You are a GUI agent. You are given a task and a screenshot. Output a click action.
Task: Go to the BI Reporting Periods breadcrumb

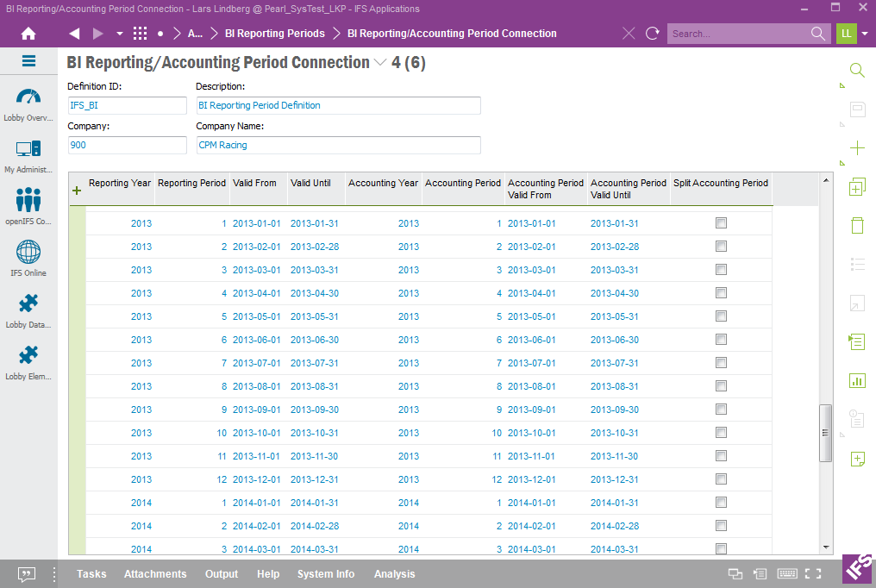(x=275, y=34)
